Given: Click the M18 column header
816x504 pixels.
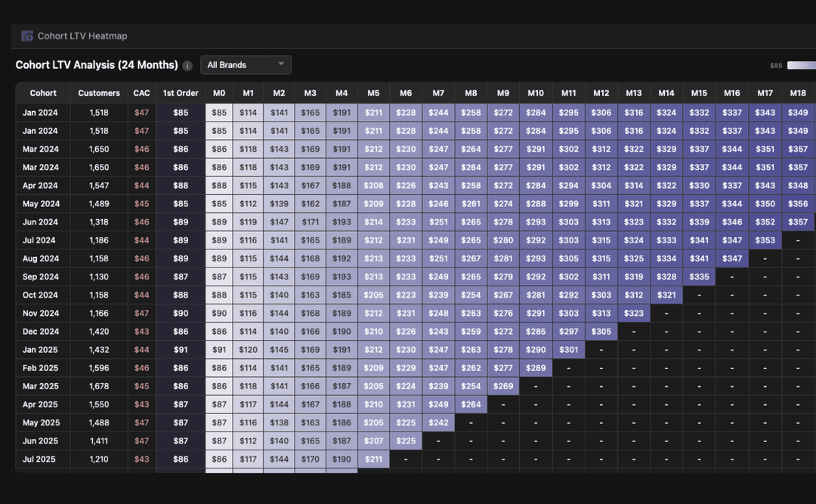Looking at the screenshot, I should coord(798,93).
